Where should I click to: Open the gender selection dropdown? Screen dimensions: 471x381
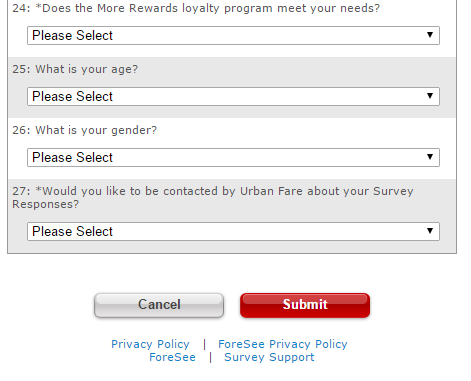pos(233,157)
